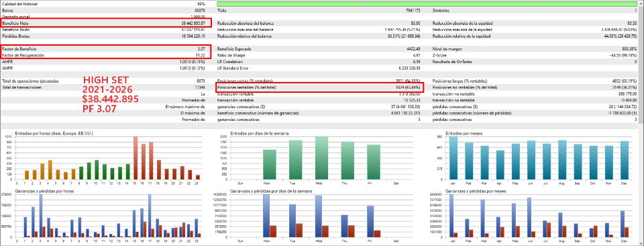Click the 'Factor de Beneficio' label

tap(19, 49)
